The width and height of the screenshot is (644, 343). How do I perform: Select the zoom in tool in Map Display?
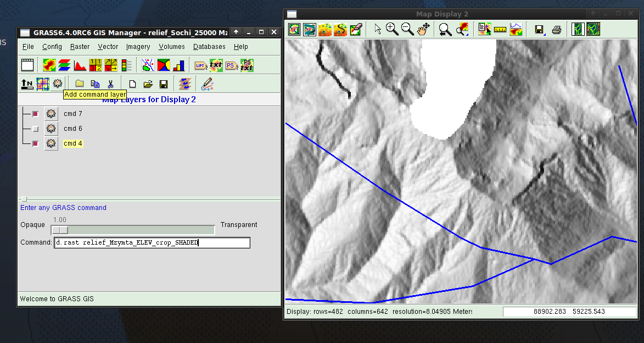coord(392,29)
